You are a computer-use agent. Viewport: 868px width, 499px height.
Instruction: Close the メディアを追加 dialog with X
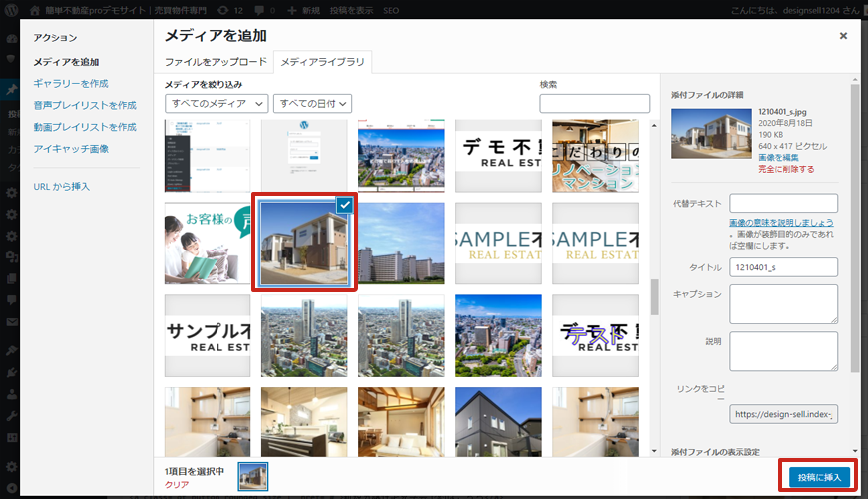coord(843,36)
